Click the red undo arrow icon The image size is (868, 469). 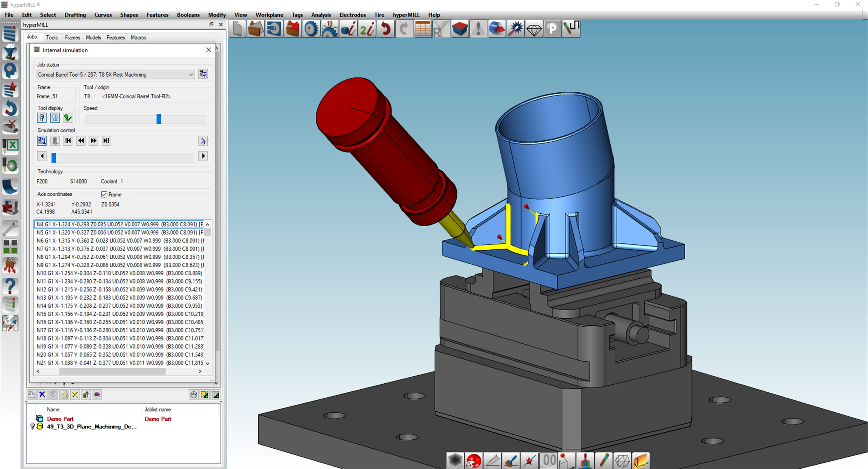[x=386, y=29]
